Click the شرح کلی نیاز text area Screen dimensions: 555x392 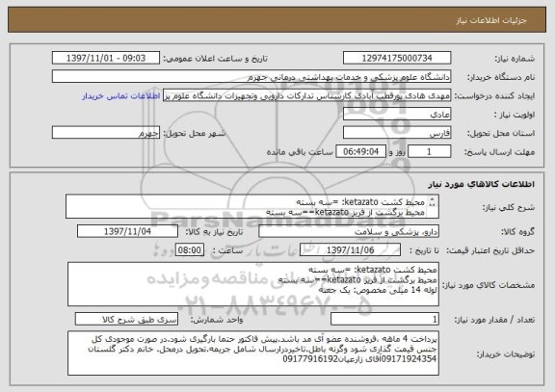pyautogui.click(x=252, y=207)
